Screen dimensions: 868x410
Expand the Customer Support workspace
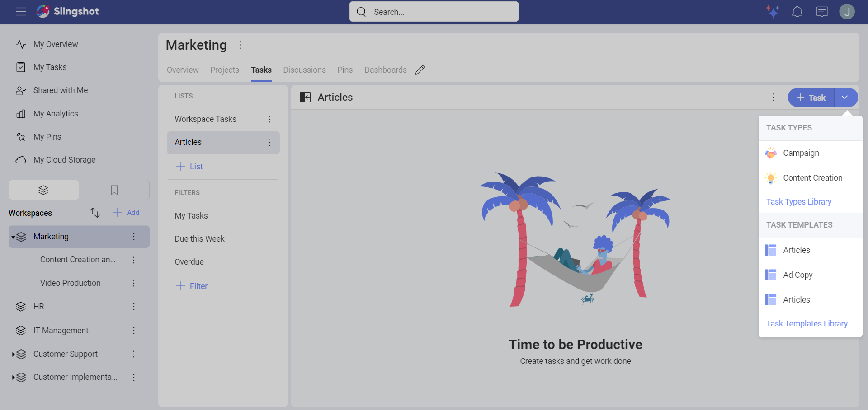click(x=13, y=354)
